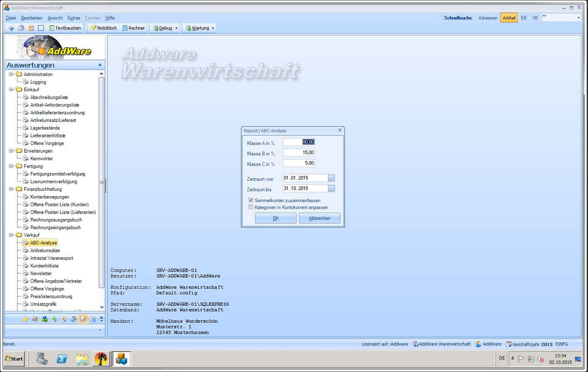Show more navigation pane buttons
The height and width of the screenshot is (372, 588).
tap(101, 319)
